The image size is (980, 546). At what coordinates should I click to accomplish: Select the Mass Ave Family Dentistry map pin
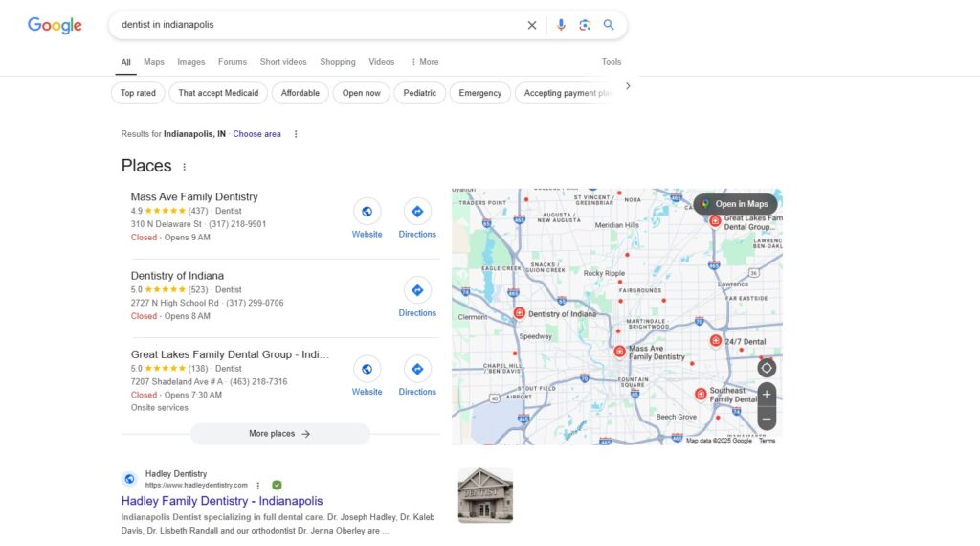[619, 352]
